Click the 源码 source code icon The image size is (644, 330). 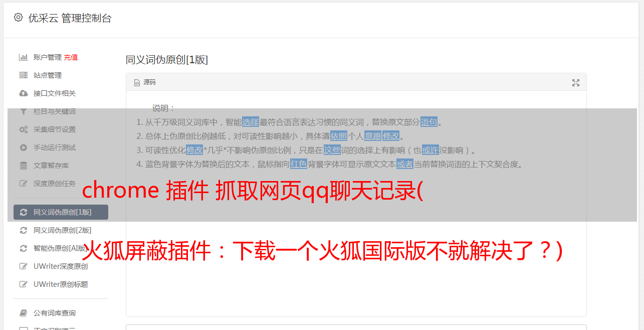137,83
